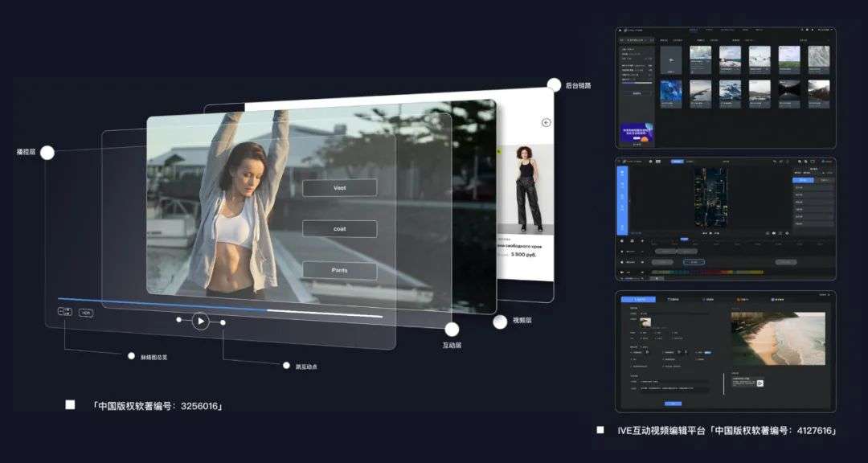The image size is (868, 463).
Task: Jump to the next interaction point dot
Action: (223, 322)
